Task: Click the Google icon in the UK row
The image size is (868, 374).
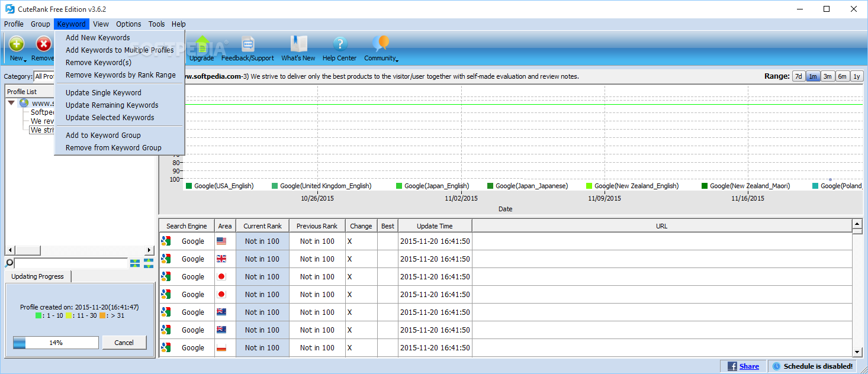Action: (x=166, y=259)
